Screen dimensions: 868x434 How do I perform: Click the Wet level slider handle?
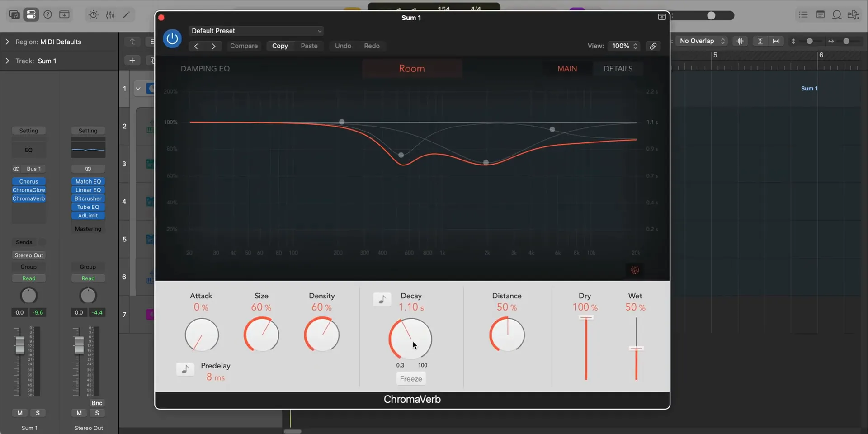pyautogui.click(x=636, y=349)
